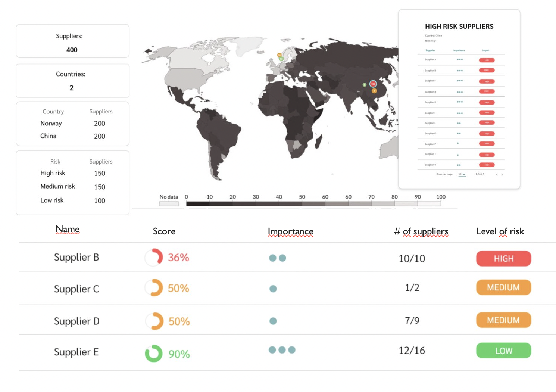The height and width of the screenshot is (392, 556).
Task: Open the rows per page dropdown
Action: (x=462, y=174)
